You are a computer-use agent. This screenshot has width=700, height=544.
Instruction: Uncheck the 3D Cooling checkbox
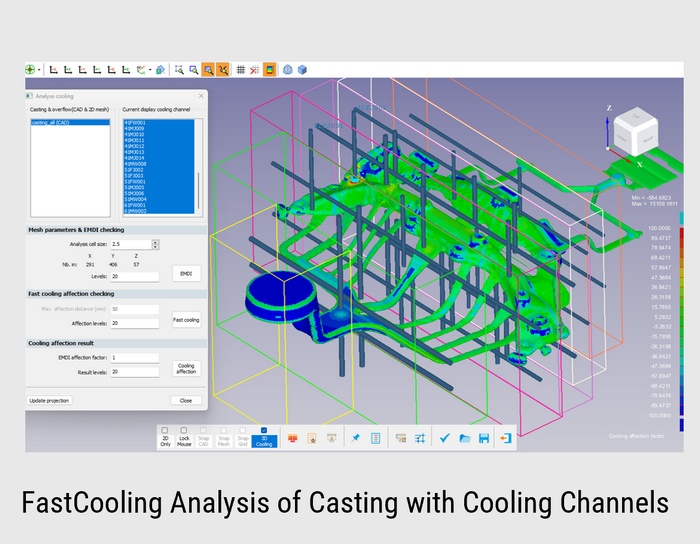[x=264, y=430]
